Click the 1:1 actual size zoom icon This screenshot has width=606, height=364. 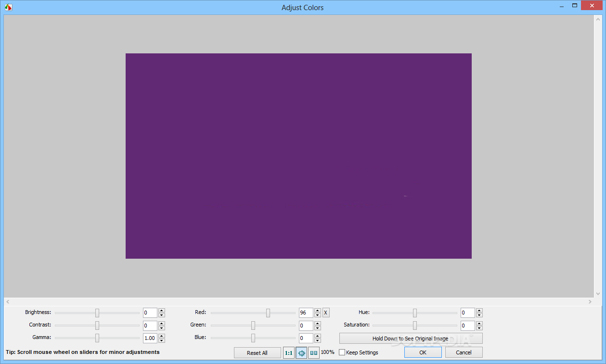(x=289, y=352)
